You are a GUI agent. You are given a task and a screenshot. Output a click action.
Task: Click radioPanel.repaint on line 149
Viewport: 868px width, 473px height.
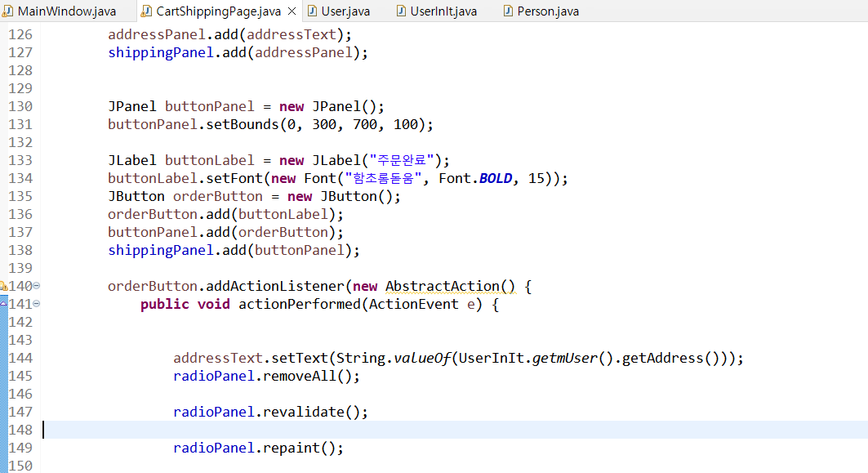[x=258, y=448]
